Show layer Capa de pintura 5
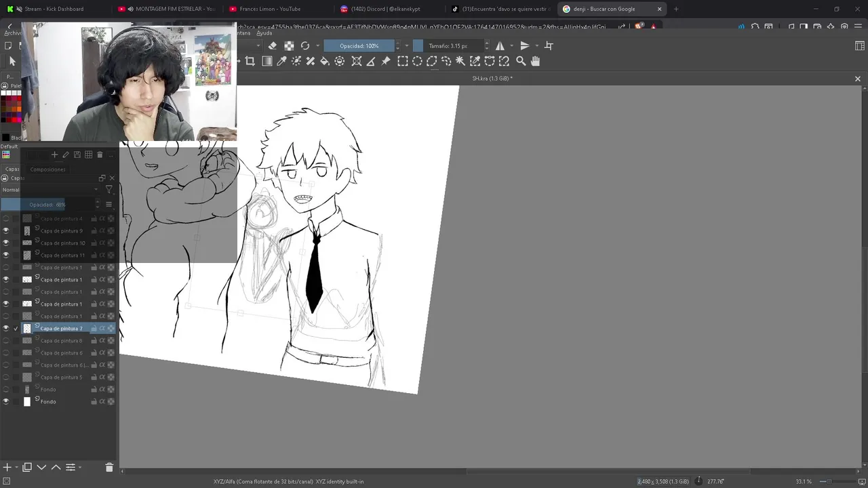Screen dimensions: 868x488 pyautogui.click(x=6, y=377)
